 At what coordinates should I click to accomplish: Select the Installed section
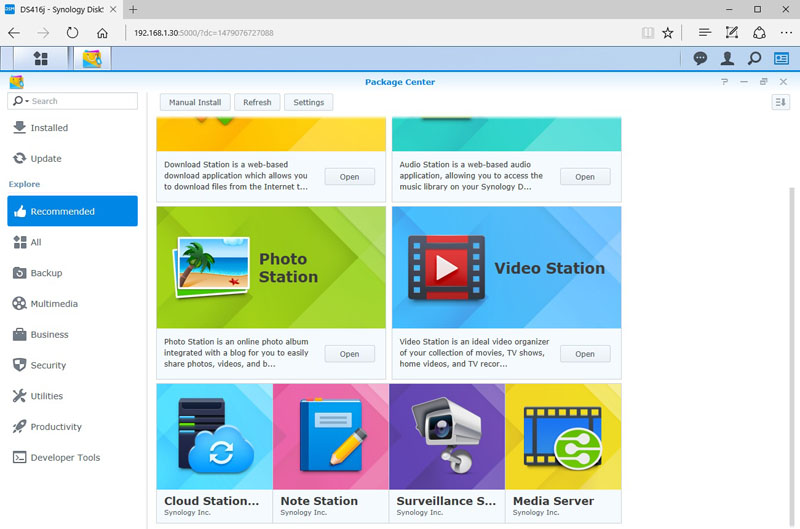point(49,128)
